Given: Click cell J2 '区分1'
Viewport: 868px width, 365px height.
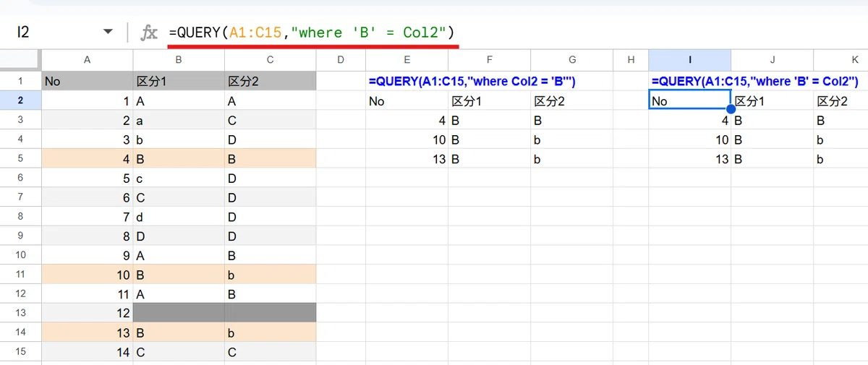Looking at the screenshot, I should coord(772,100).
